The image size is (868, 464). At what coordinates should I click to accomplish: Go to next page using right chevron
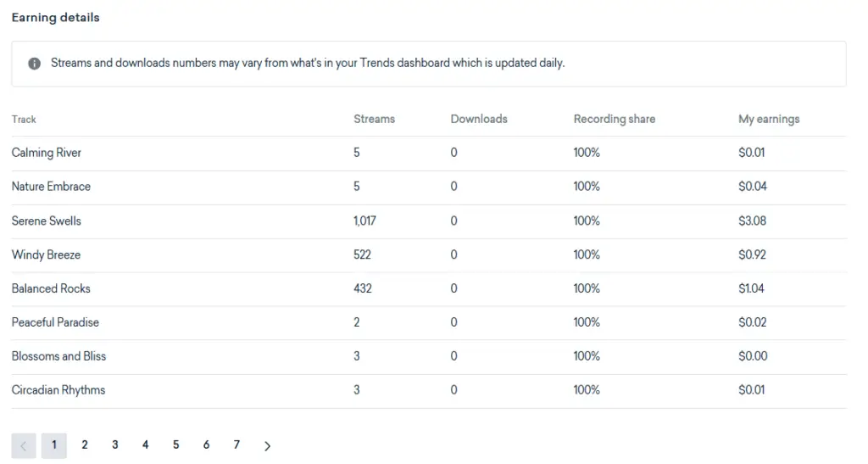[x=267, y=445]
